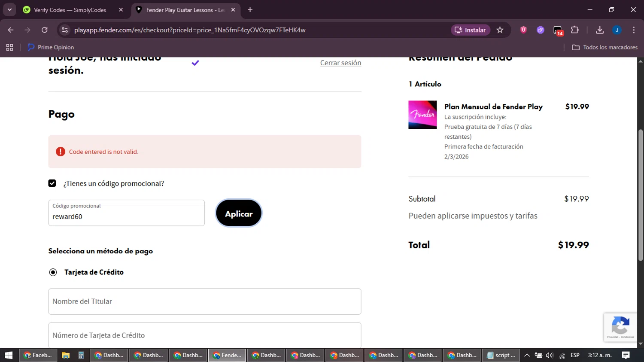Open the network tray icon
Screen dimensions: 644x362
(562, 355)
